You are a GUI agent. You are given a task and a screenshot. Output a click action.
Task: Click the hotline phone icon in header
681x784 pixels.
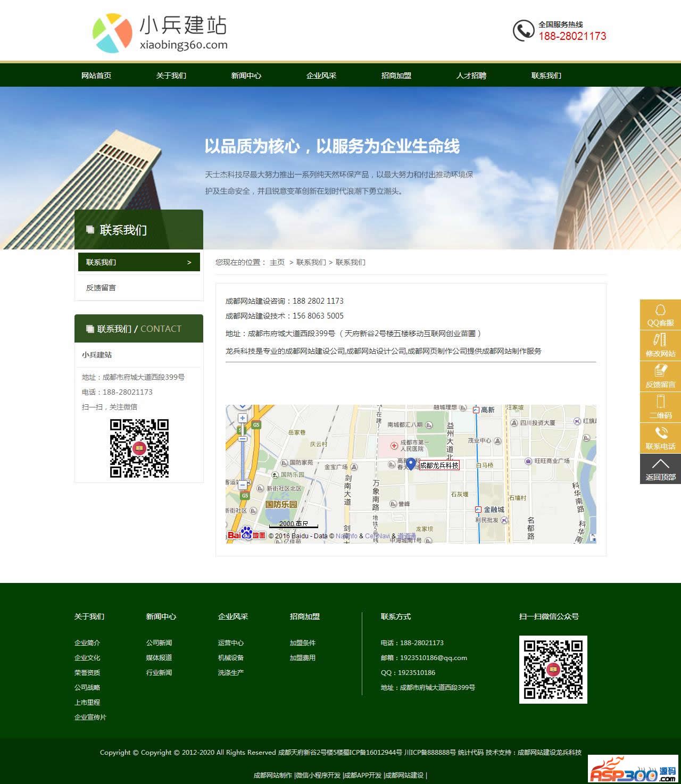(x=523, y=30)
